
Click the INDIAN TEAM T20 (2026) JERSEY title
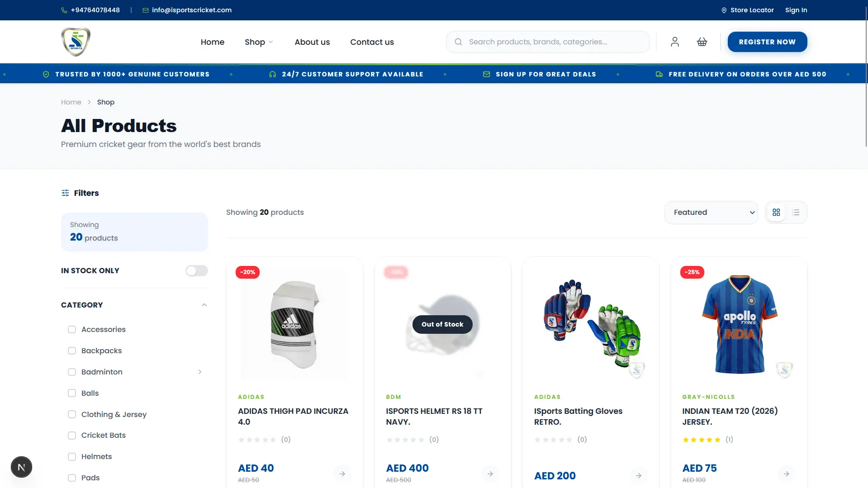(730, 417)
